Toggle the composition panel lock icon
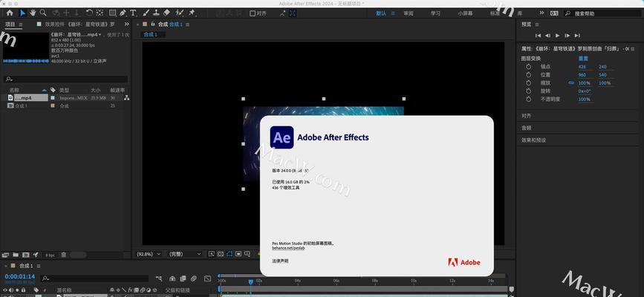Viewport: 644px width, 297px height. tap(153, 25)
